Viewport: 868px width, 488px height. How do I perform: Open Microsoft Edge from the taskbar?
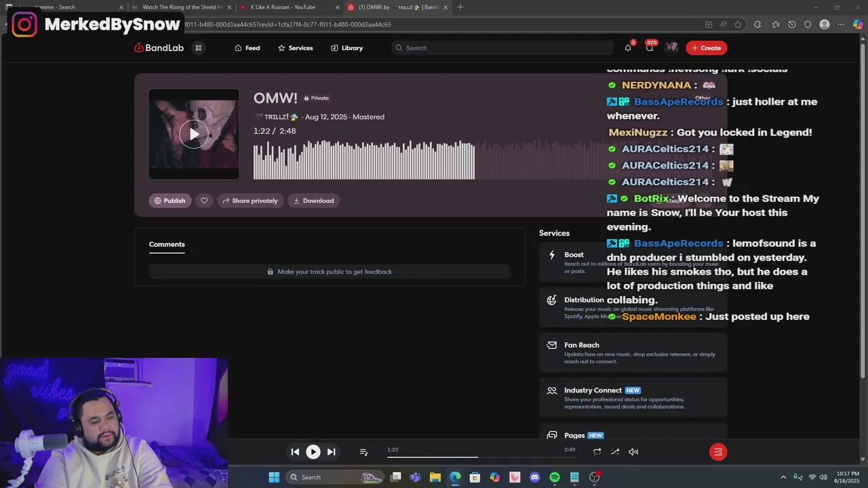pyautogui.click(x=455, y=477)
